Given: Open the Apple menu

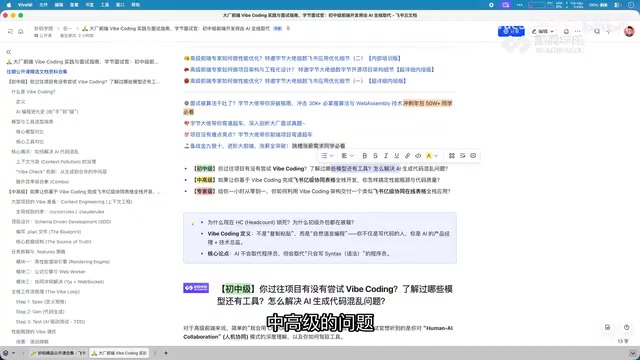Looking at the screenshot, I should (x=9, y=5).
